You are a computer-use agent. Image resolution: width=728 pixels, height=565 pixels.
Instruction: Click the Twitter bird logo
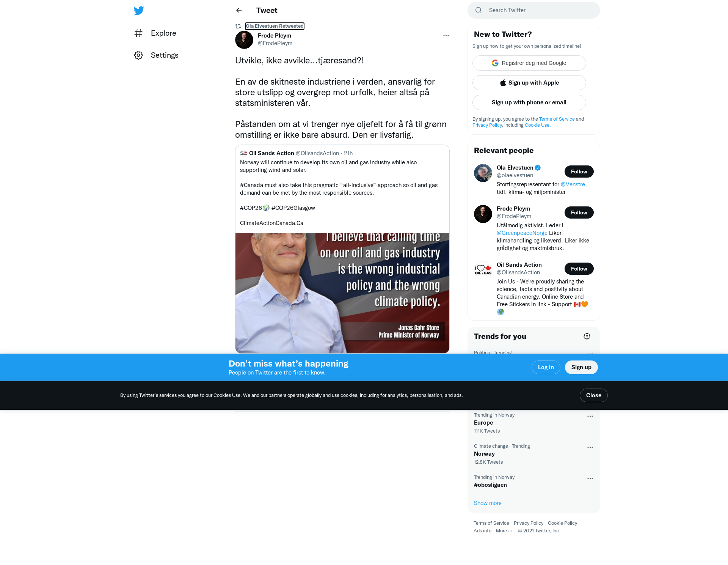[x=139, y=11]
